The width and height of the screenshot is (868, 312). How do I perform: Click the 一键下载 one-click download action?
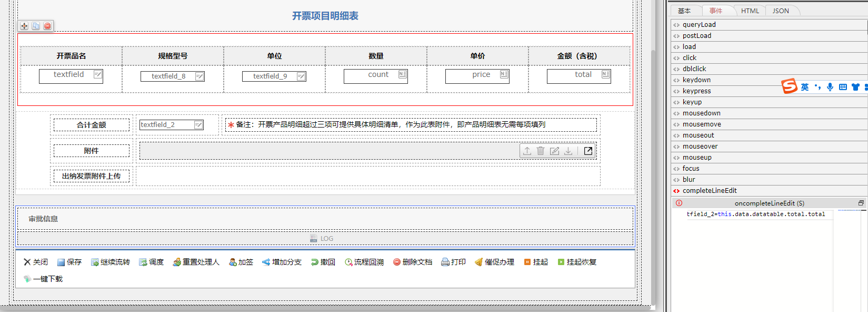pyautogui.click(x=43, y=279)
